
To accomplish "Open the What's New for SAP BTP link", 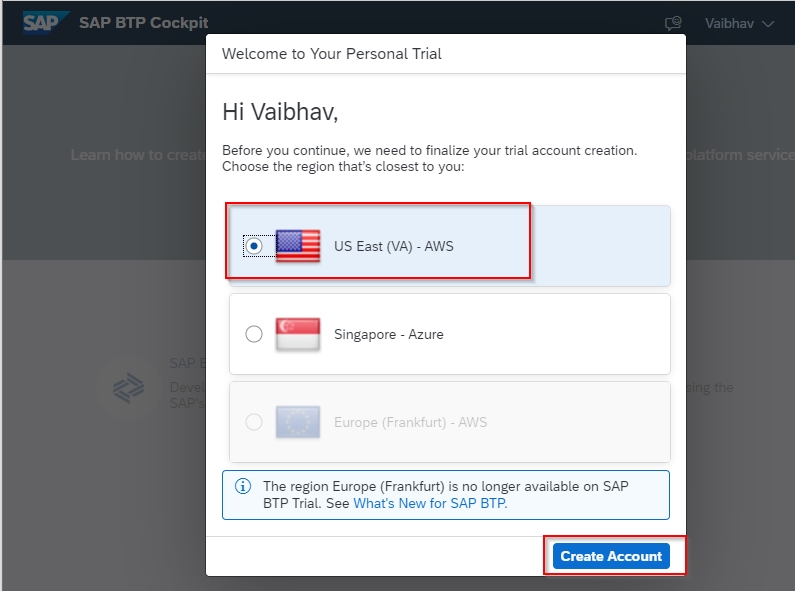I will tap(430, 503).
